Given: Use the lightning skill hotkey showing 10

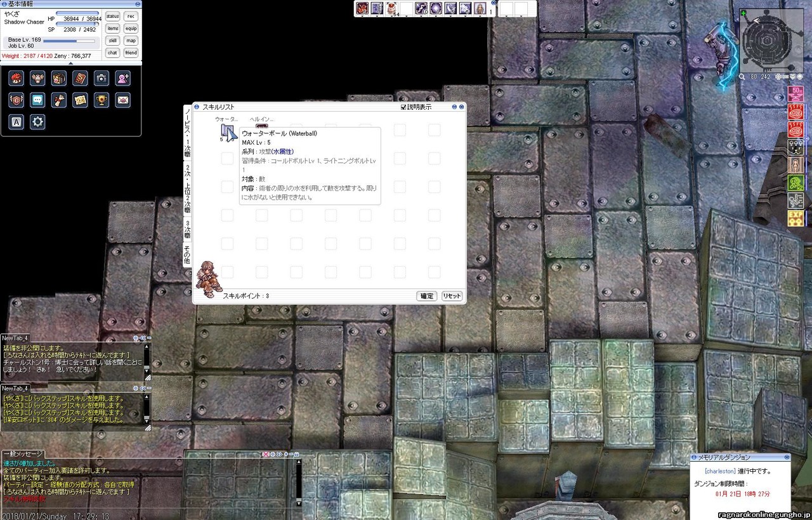Looking at the screenshot, I should (421, 8).
